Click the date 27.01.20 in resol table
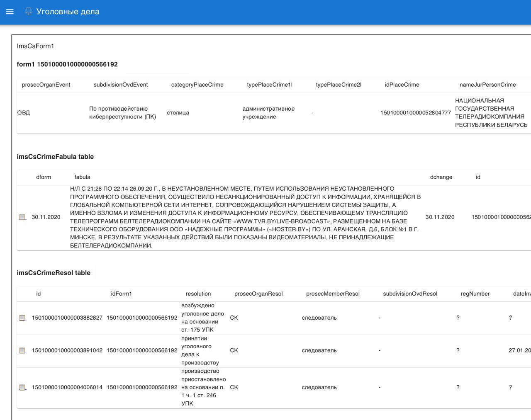Viewport: 531px width, 420px height. point(520,351)
